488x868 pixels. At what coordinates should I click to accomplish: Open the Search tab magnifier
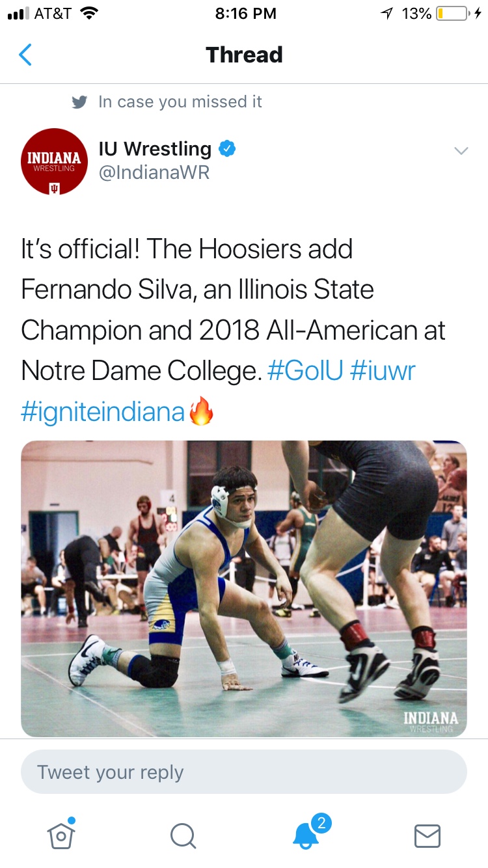pos(183,835)
